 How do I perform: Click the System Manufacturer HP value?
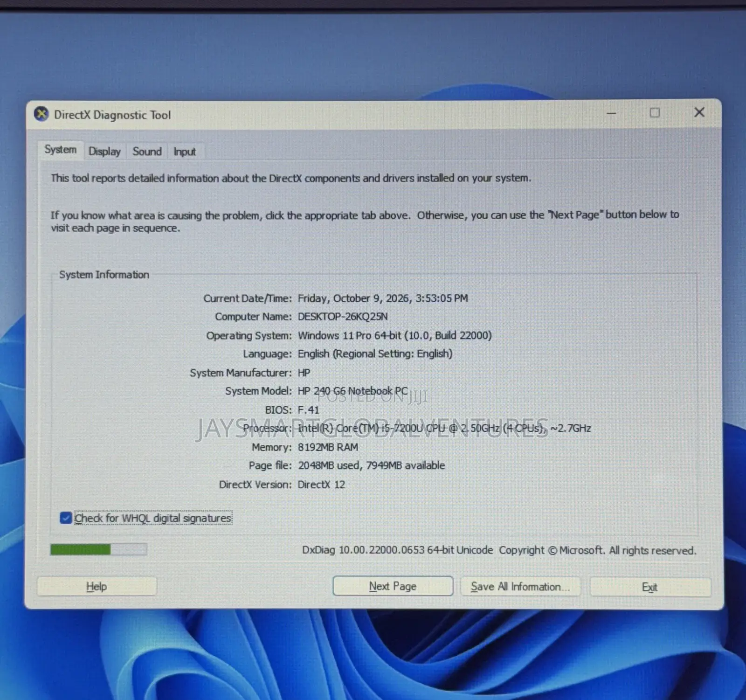point(304,373)
